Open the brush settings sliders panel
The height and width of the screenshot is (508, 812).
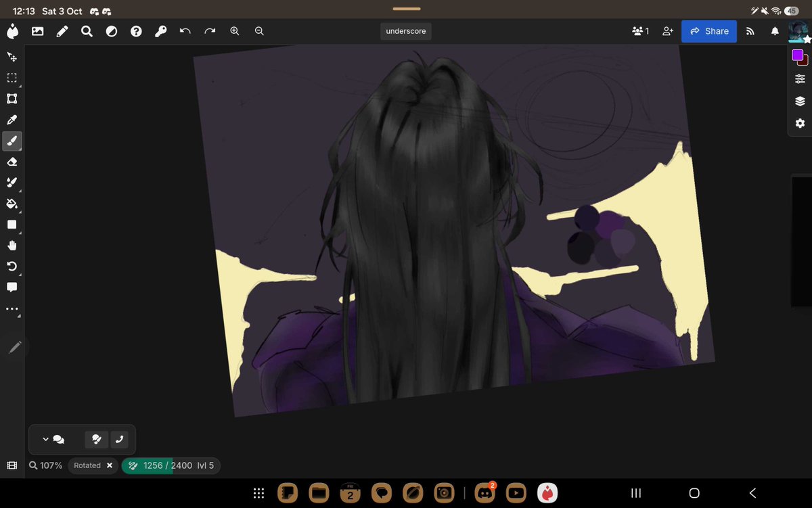point(800,79)
